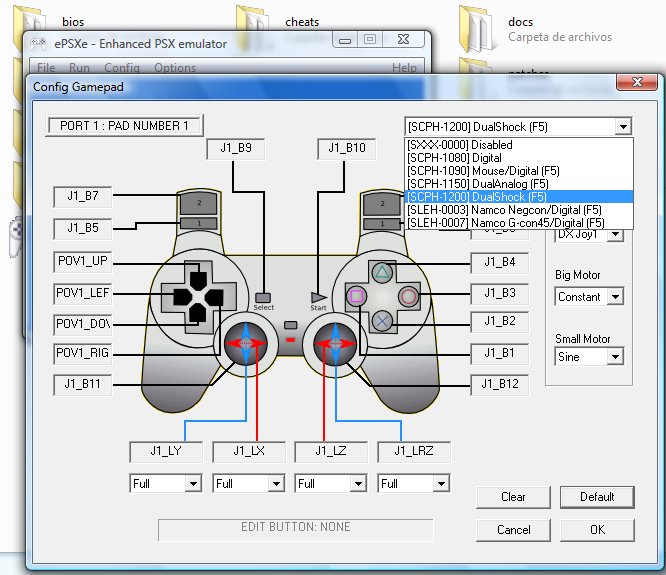Open Help menu in ePSXe window

(404, 68)
